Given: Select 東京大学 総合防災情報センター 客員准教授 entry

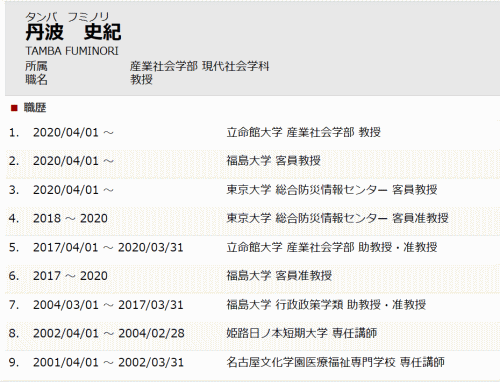Looking at the screenshot, I should [x=338, y=218].
